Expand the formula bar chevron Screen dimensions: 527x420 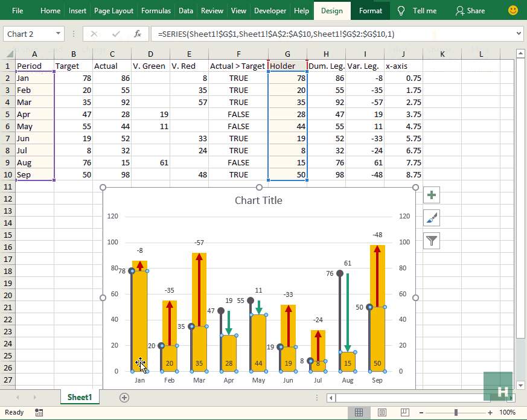(519, 34)
